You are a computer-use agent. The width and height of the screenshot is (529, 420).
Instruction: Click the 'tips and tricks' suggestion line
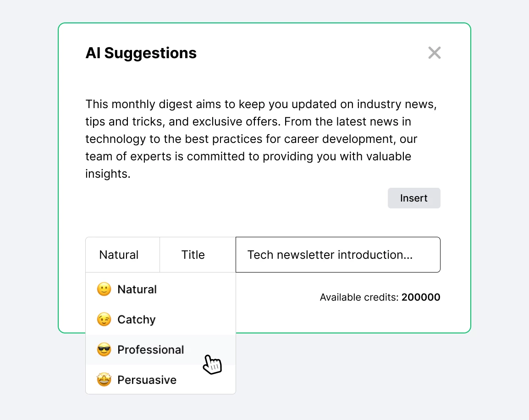(x=248, y=122)
